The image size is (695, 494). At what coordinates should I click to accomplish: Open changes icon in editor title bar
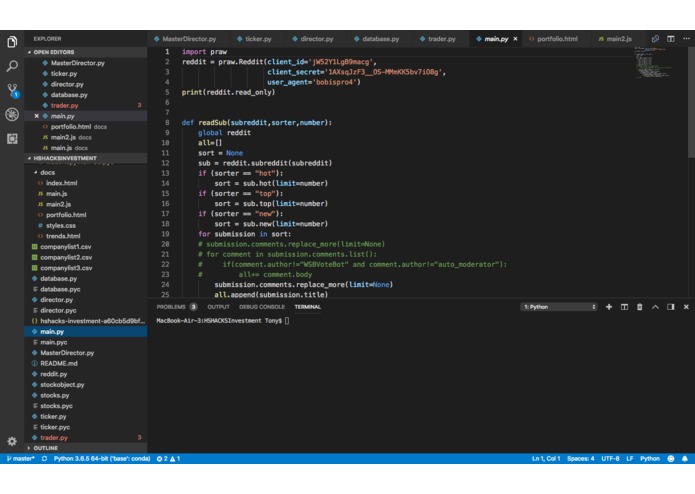655,39
